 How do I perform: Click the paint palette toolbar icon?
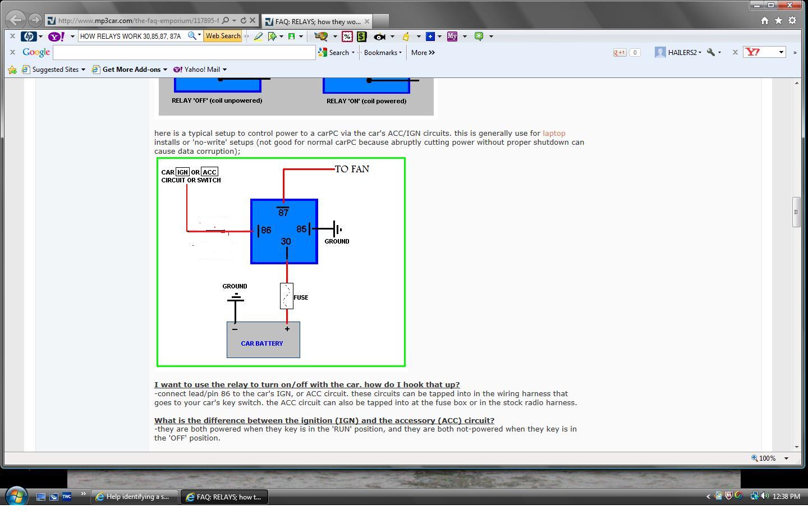click(x=321, y=36)
